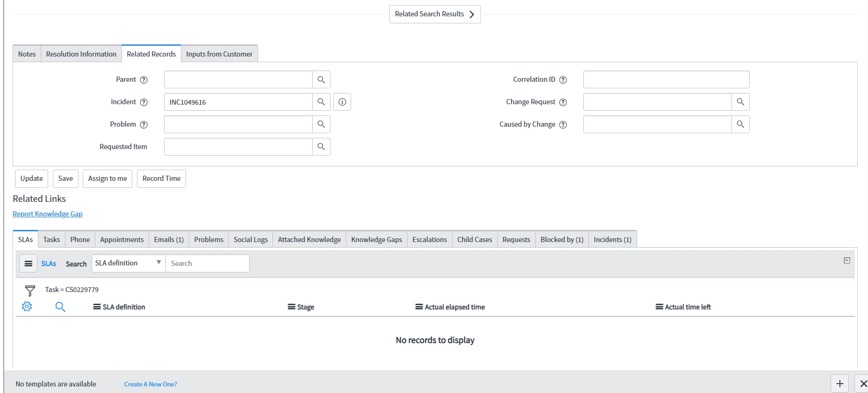Click the SLA search text field
This screenshot has width=868, height=393.
pos(208,264)
